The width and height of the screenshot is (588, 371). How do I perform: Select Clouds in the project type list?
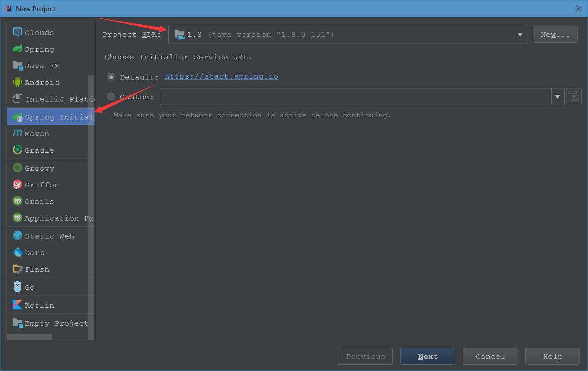pos(51,32)
